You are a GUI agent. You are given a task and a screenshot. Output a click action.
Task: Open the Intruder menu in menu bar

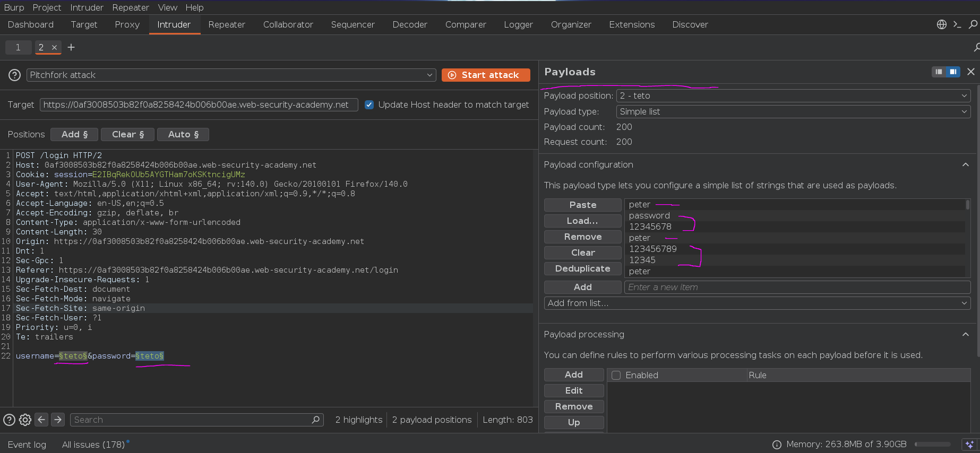(87, 7)
